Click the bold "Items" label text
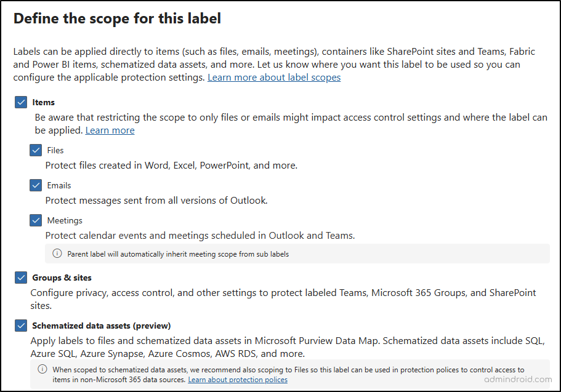 [44, 103]
